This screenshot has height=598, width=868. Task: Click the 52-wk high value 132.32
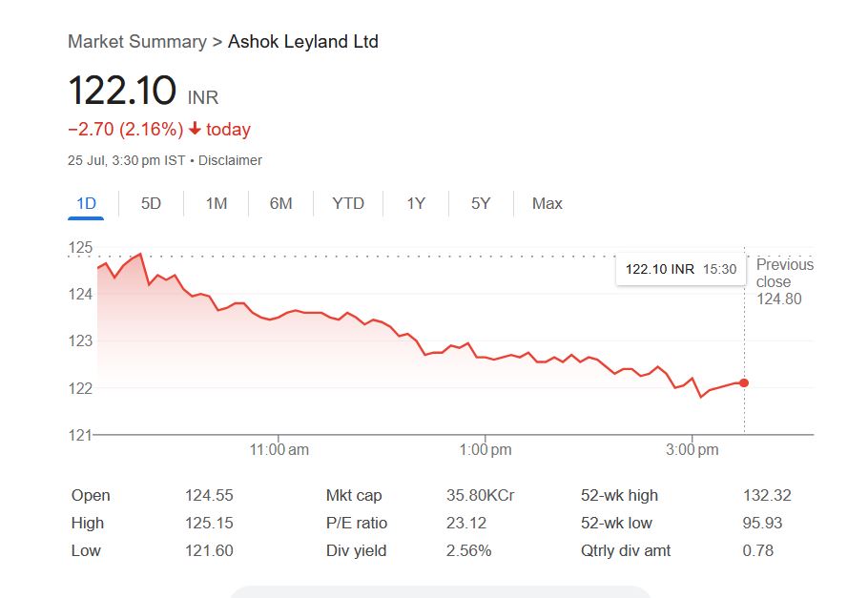[767, 495]
